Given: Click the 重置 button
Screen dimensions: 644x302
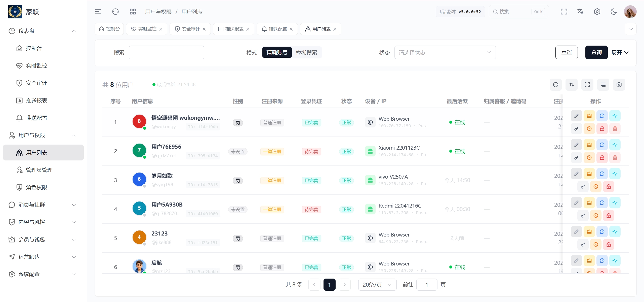Looking at the screenshot, I should click(567, 52).
